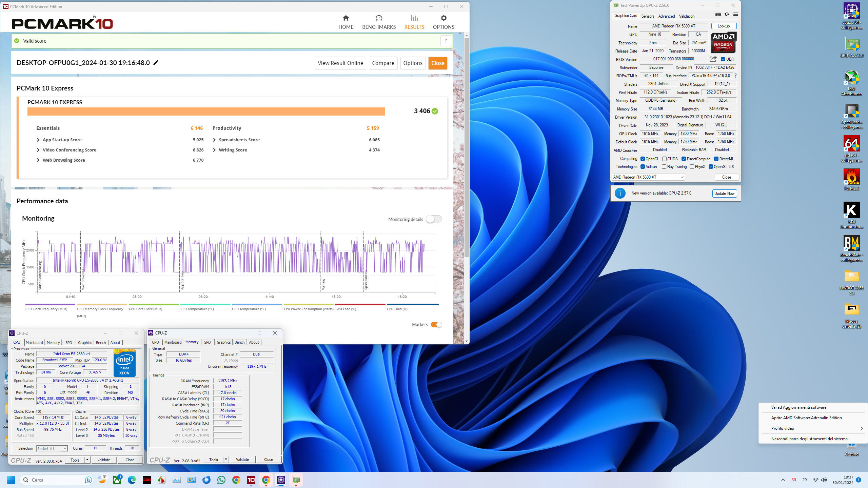Click the orange Close result button
The height and width of the screenshot is (488, 868).
click(x=438, y=63)
